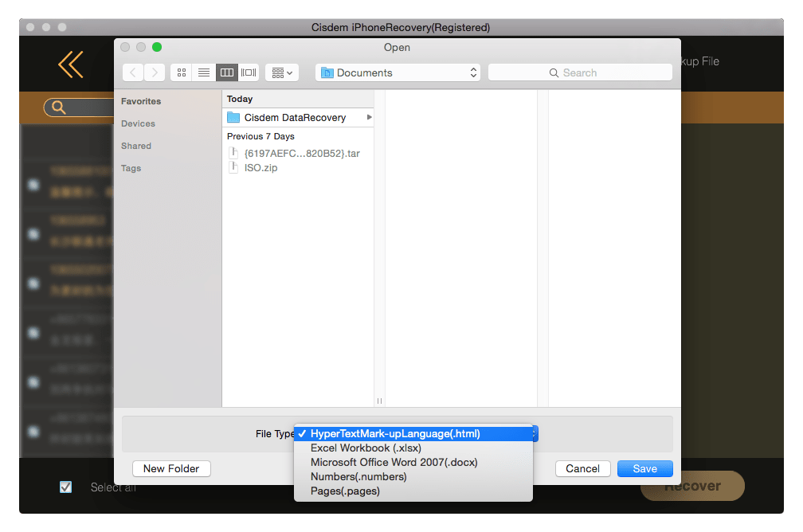Click the Save button

point(644,468)
